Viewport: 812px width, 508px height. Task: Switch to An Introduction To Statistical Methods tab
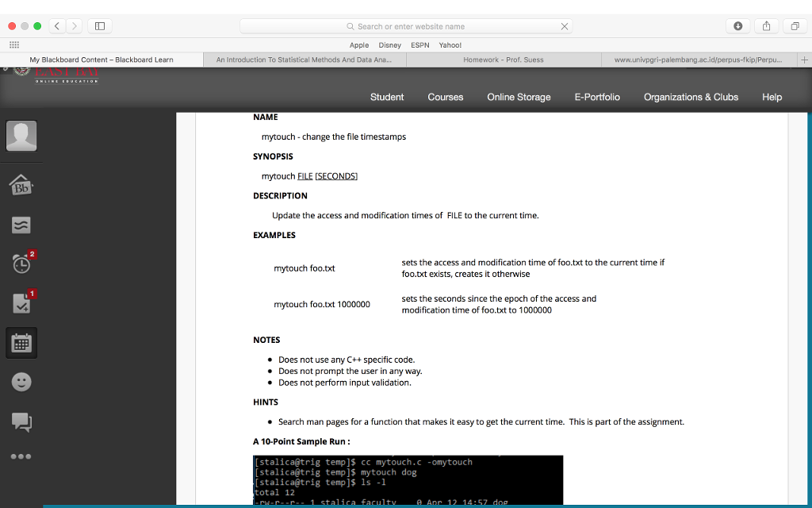pos(304,60)
